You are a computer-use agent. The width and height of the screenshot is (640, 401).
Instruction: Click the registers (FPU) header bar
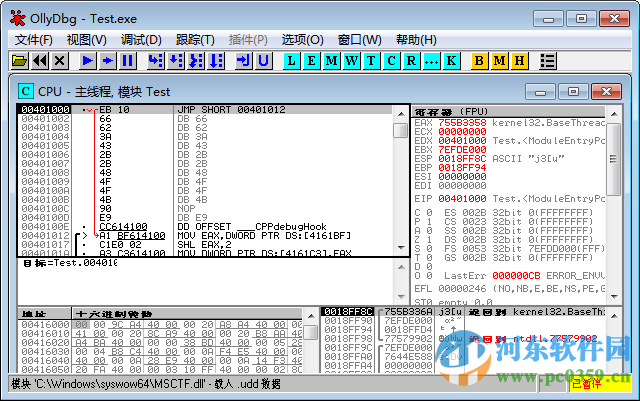(509, 111)
